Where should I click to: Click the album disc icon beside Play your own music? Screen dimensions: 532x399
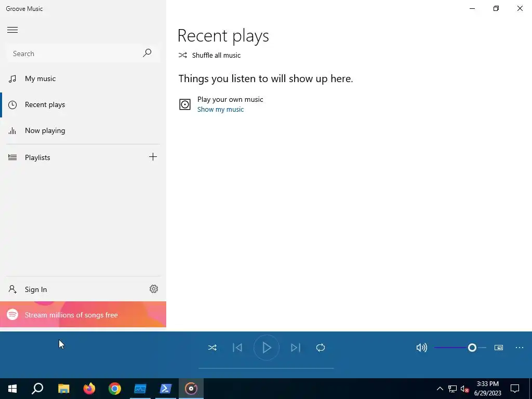pos(185,104)
